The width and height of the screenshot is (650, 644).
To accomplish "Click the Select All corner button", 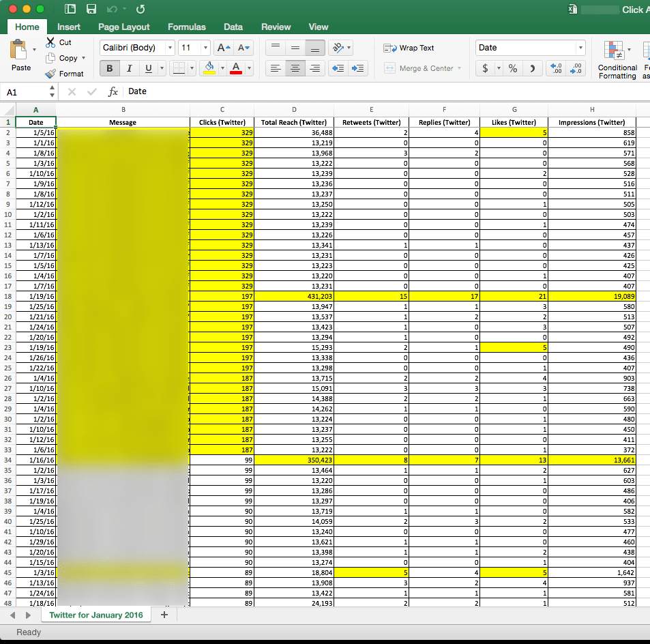I will [8, 110].
